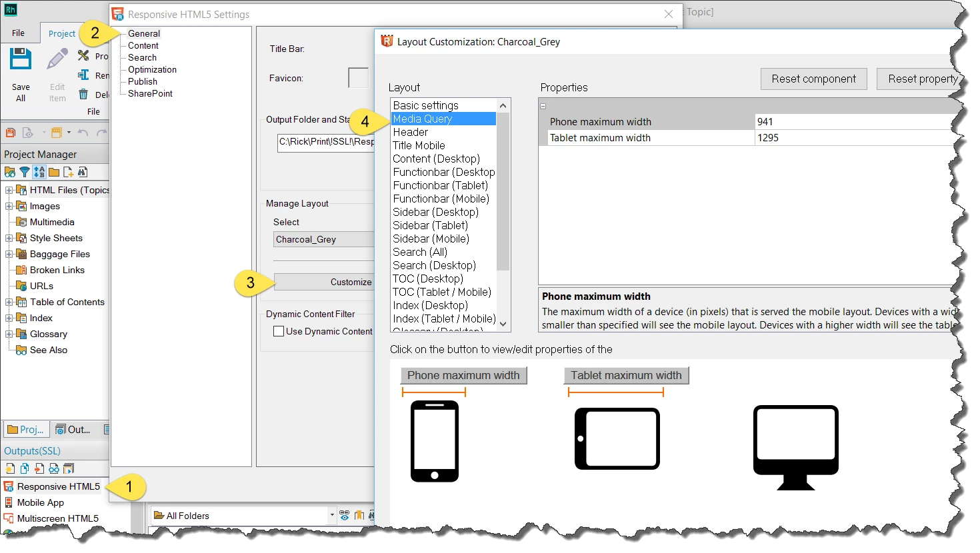The height and width of the screenshot is (553, 980).
Task: Select Search in settings tree
Action: (142, 57)
